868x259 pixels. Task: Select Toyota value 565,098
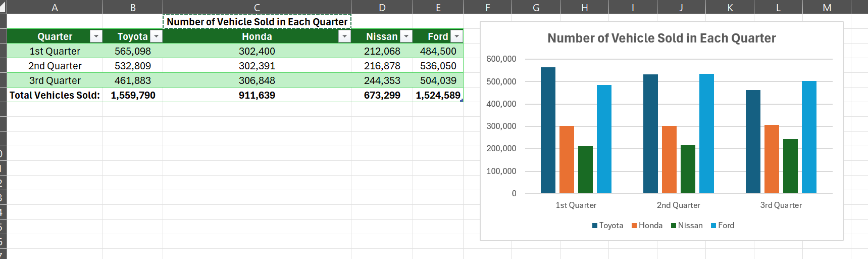(x=133, y=51)
